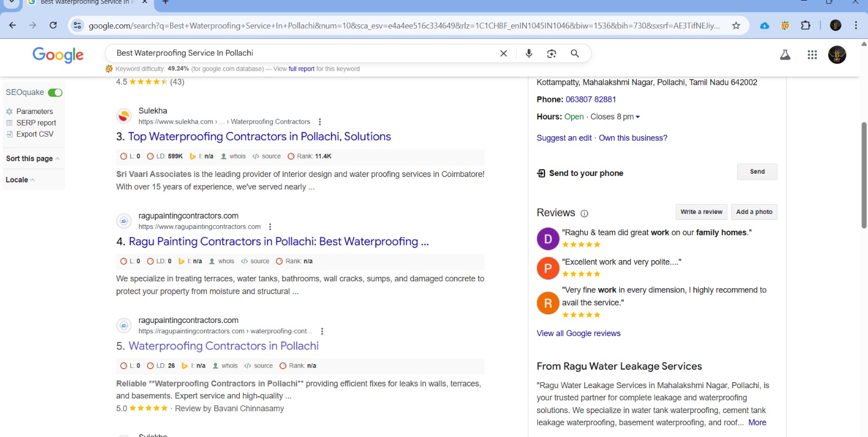
Task: Open the browser extensions puzzle icon
Action: [805, 26]
